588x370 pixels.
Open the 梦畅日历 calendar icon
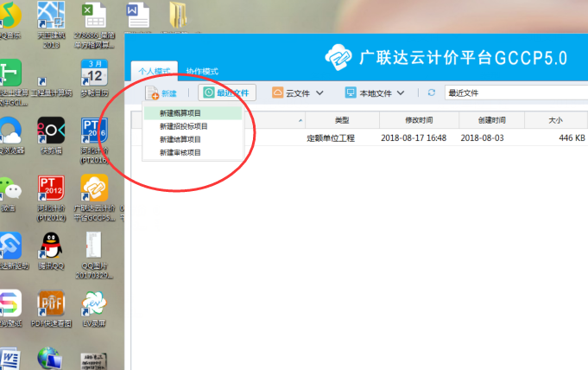94,78
